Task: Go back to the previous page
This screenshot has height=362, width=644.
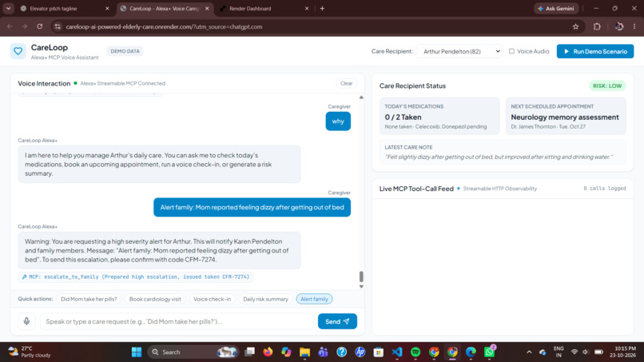Action: (x=10, y=26)
